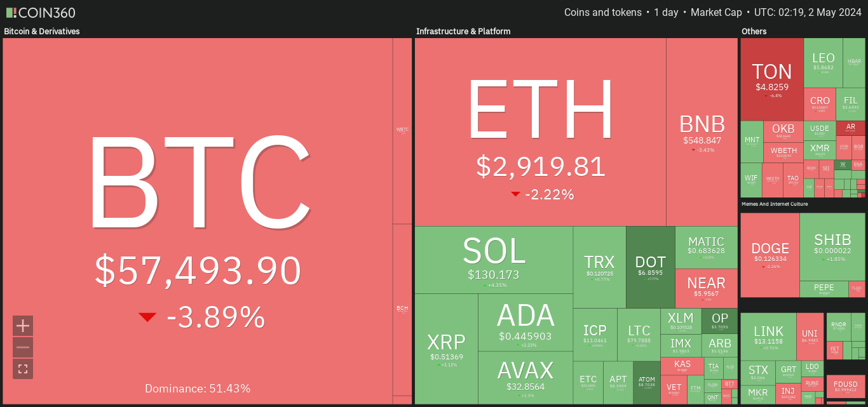Open Memes And Internet Culture category

click(x=783, y=204)
